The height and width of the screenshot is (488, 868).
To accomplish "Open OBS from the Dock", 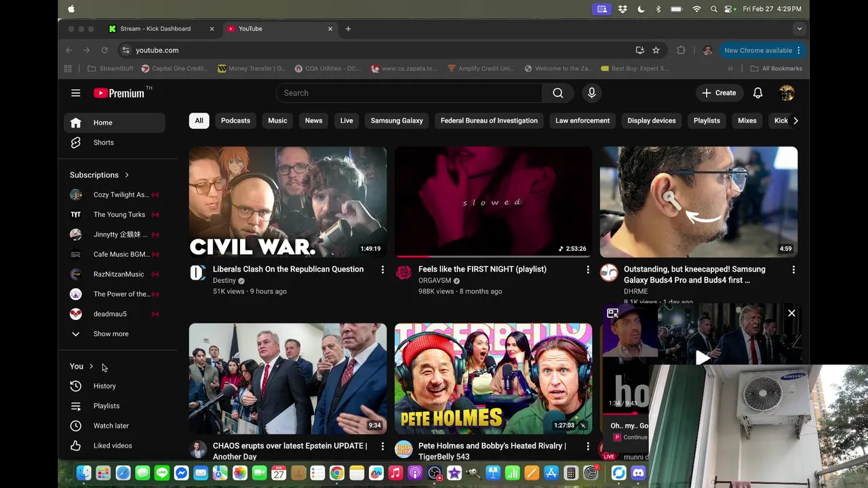I will pos(435,473).
